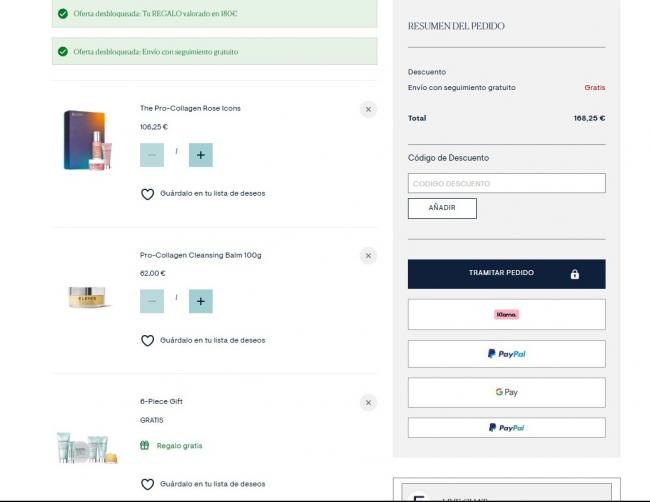Screen dimensions: 650x502
Task: Focus the Código Descuento input field
Action: [x=507, y=183]
